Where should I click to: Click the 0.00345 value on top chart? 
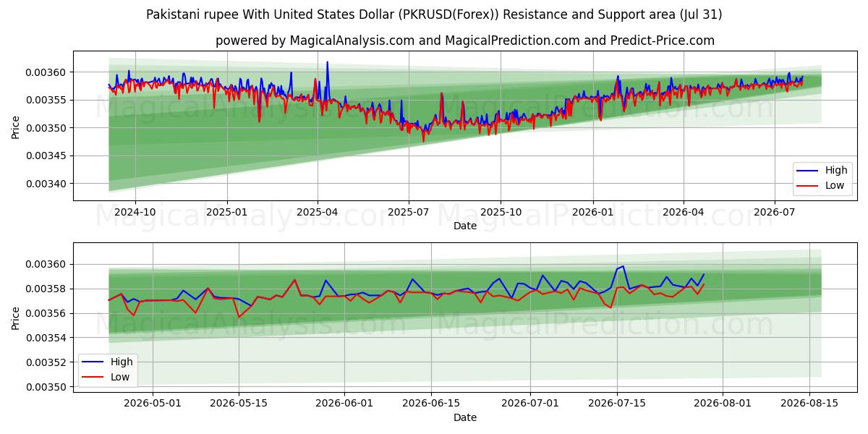[47, 156]
